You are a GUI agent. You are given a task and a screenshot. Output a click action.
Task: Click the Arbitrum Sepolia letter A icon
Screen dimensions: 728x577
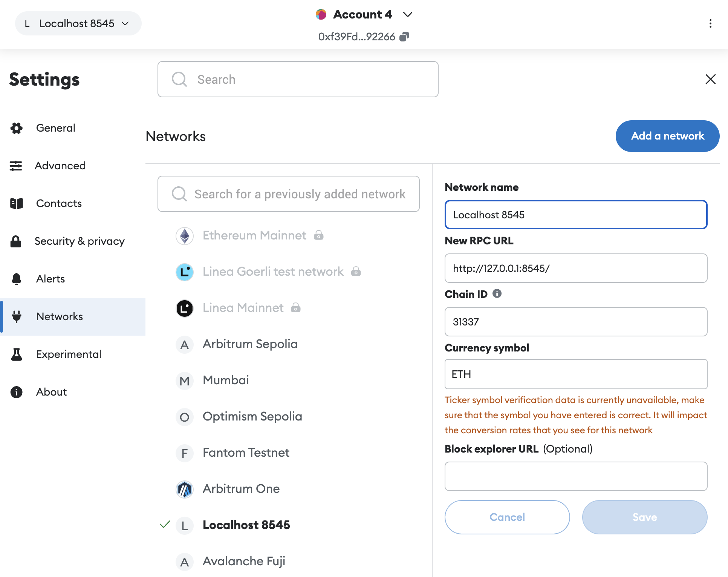(x=185, y=344)
